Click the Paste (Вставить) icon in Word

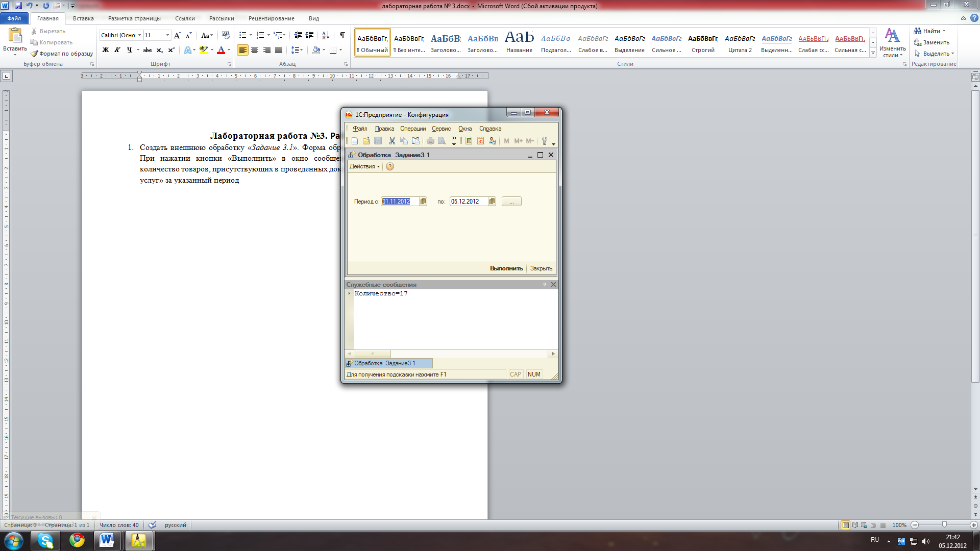(15, 36)
